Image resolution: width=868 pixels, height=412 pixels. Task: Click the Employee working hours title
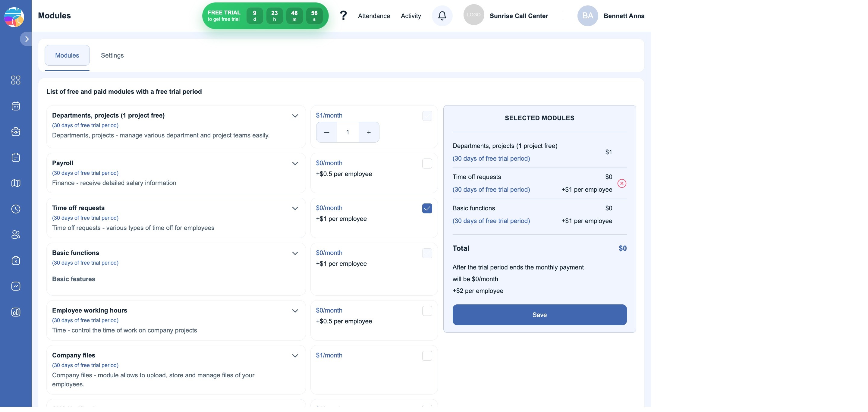pyautogui.click(x=90, y=311)
